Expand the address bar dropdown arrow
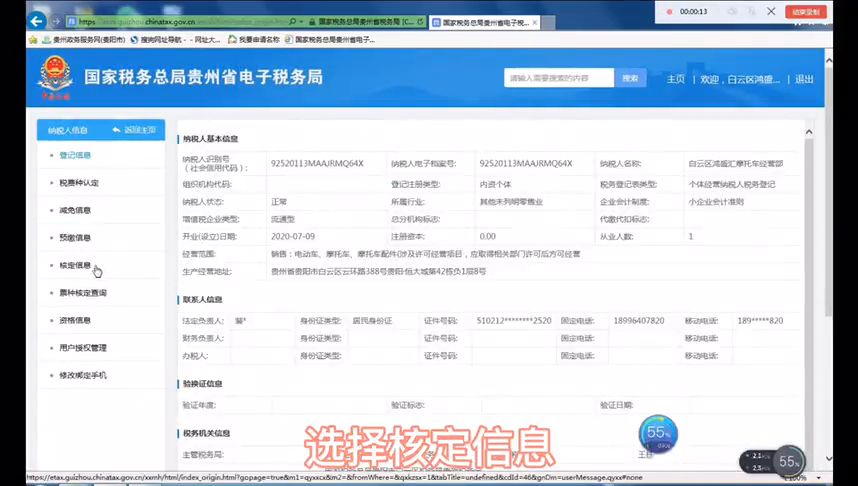Image resolution: width=858 pixels, height=486 pixels. tap(302, 22)
